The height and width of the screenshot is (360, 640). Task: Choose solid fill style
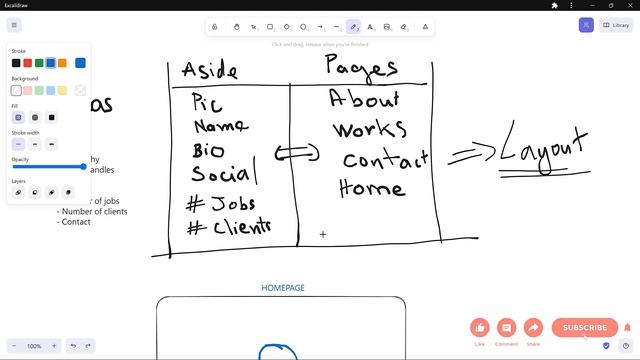coord(51,118)
